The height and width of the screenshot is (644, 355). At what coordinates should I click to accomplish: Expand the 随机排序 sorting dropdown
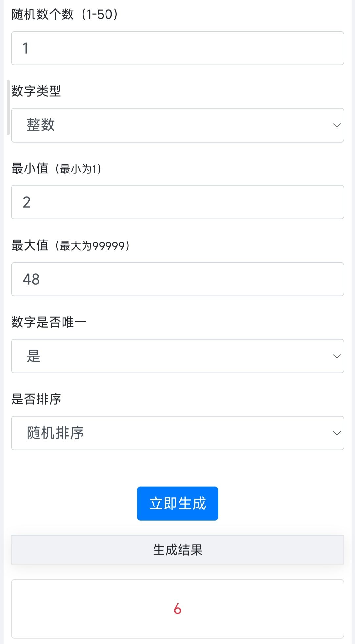point(177,433)
